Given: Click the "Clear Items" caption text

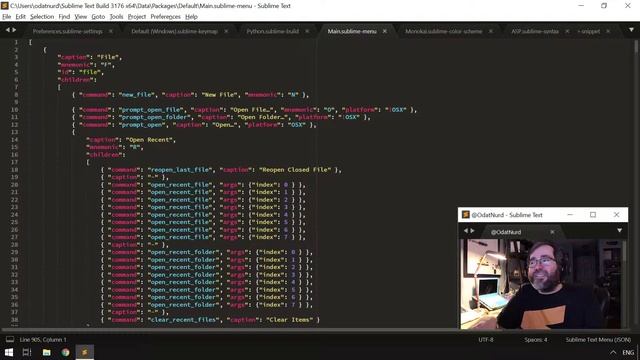Looking at the screenshot, I should pos(291,320).
